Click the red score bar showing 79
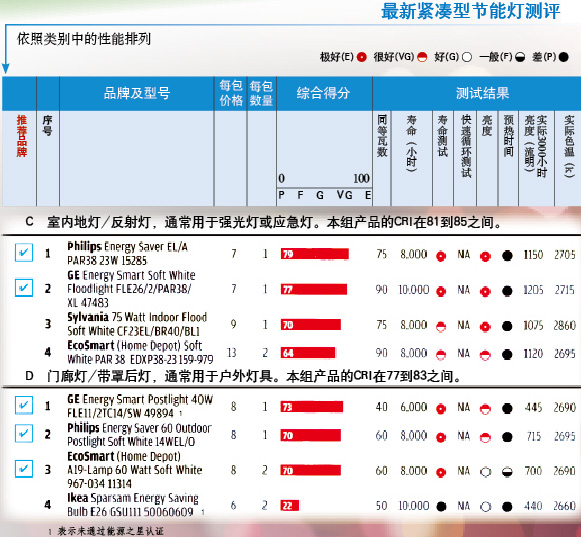The width and height of the screenshot is (581, 537). [315, 254]
